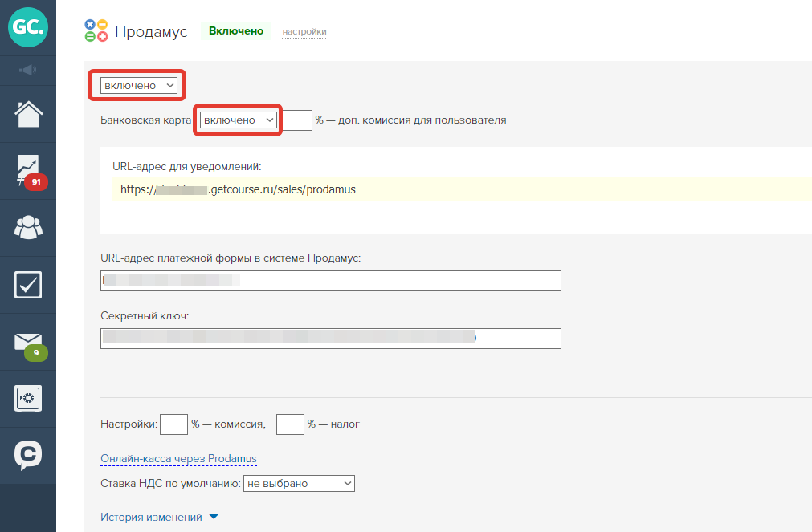Screen dimensions: 812x532
Task: Open the users group icon in sidebar
Action: (28, 227)
